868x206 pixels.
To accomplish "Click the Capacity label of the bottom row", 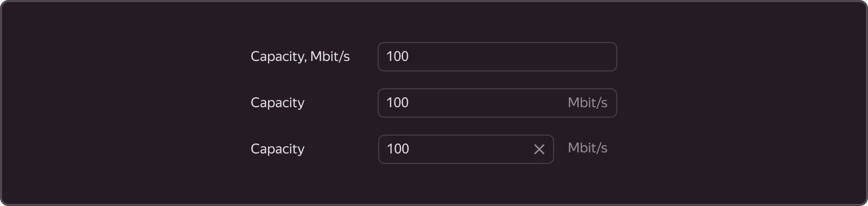I will (278, 149).
